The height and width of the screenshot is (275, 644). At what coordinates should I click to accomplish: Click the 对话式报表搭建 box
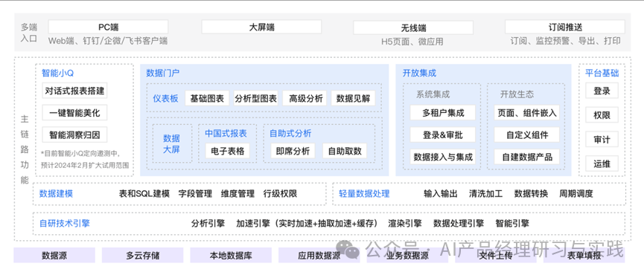point(74,91)
